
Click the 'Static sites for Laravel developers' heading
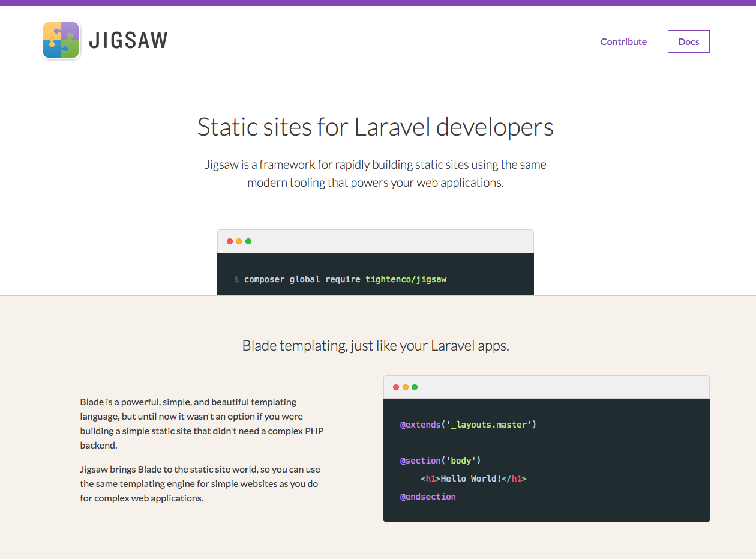pos(376,127)
